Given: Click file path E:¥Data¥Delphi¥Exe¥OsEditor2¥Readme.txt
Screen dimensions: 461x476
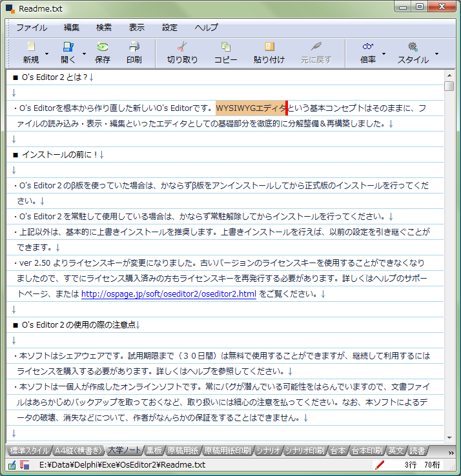Looking at the screenshot, I should [122, 465].
